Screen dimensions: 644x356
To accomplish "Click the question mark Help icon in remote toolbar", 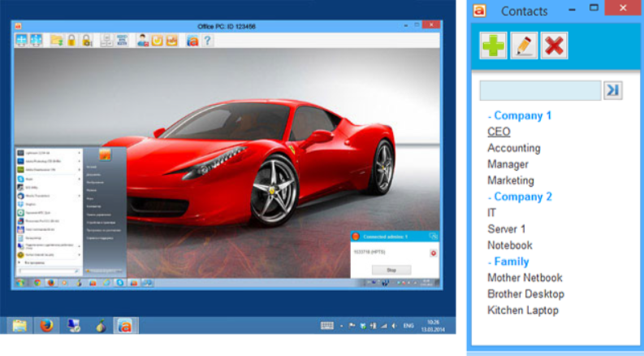I will (208, 40).
